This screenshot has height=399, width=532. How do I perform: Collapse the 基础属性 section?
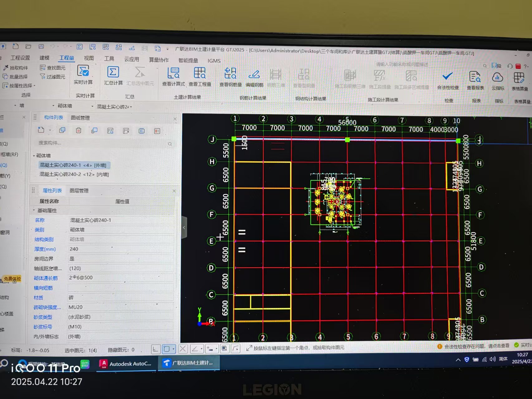[x=34, y=210]
